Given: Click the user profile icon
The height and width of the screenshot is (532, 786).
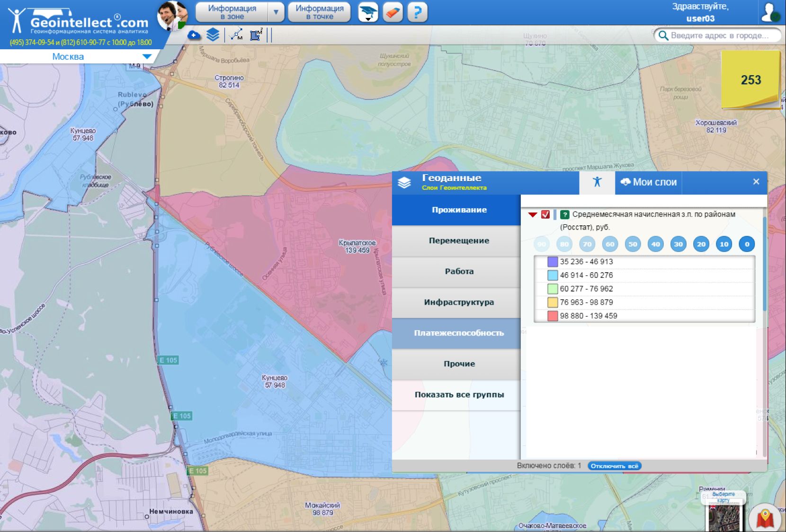Looking at the screenshot, I should pyautogui.click(x=770, y=12).
